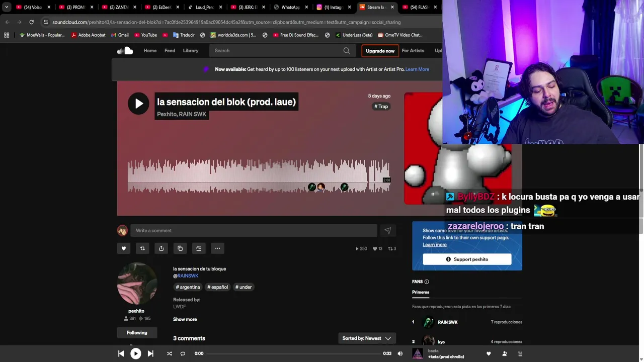Toggle the Following button for pexhito
Image resolution: width=644 pixels, height=362 pixels.
click(137, 333)
